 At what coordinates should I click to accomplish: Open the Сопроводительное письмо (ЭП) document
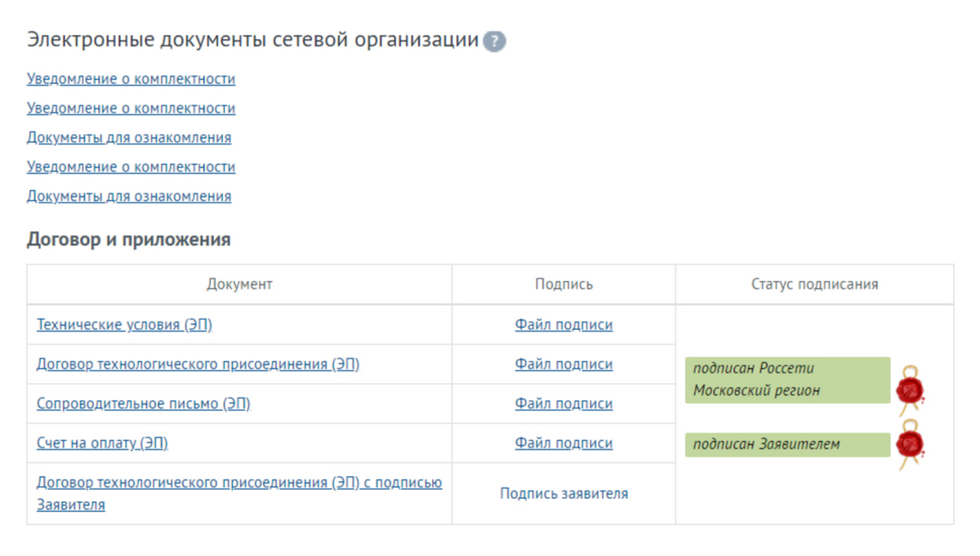143,404
